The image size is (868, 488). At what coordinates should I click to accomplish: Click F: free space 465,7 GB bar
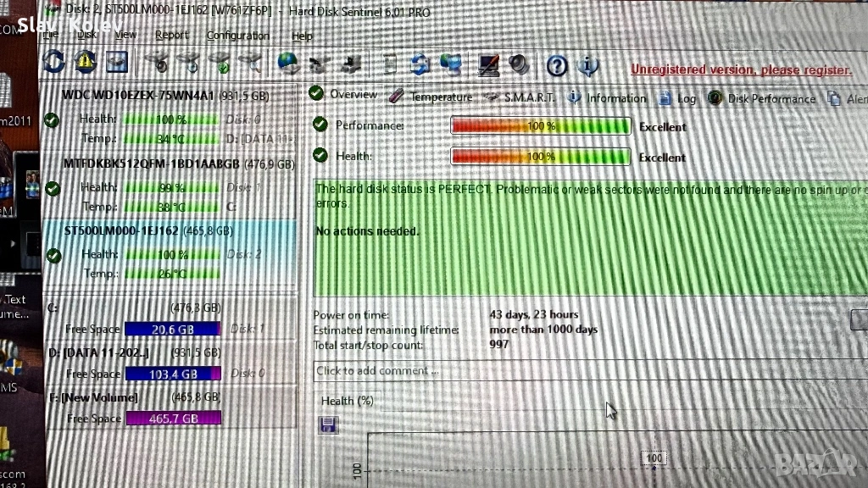tap(174, 419)
